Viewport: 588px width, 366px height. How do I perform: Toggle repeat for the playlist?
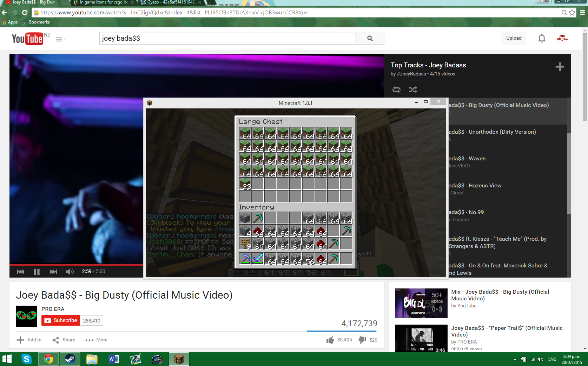coord(396,89)
